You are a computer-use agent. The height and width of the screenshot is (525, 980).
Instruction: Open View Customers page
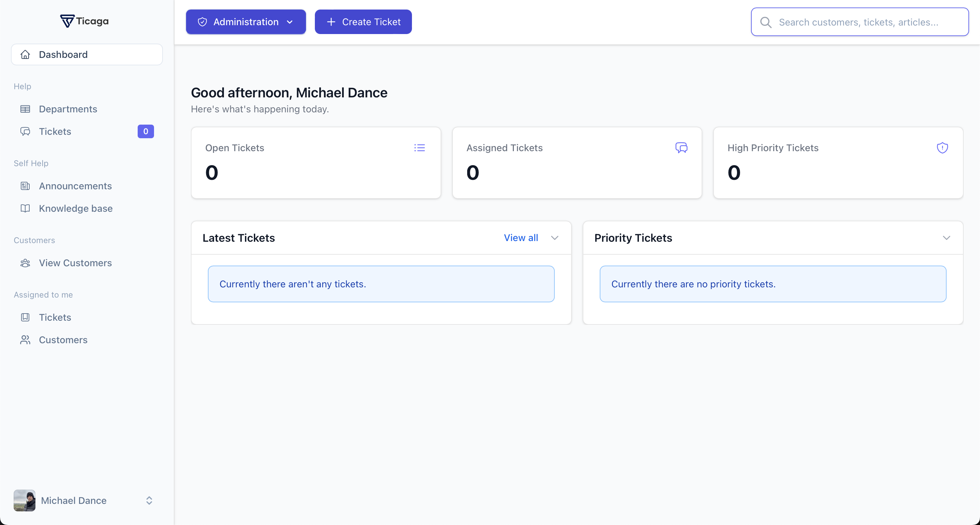click(x=87, y=263)
